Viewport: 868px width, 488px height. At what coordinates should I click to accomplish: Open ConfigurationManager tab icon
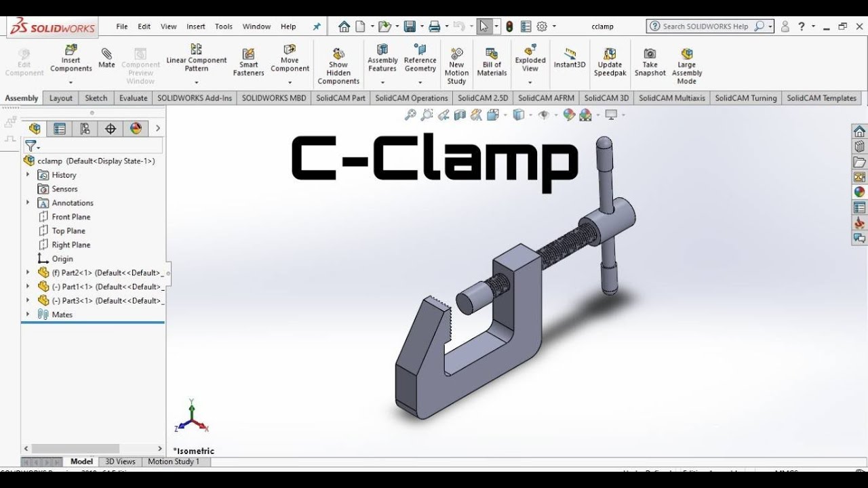(x=85, y=129)
